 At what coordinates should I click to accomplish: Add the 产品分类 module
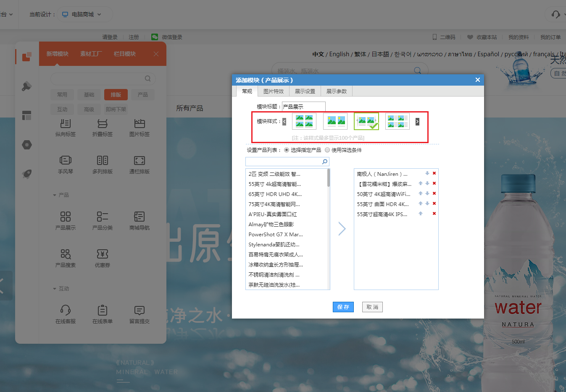[x=103, y=221]
